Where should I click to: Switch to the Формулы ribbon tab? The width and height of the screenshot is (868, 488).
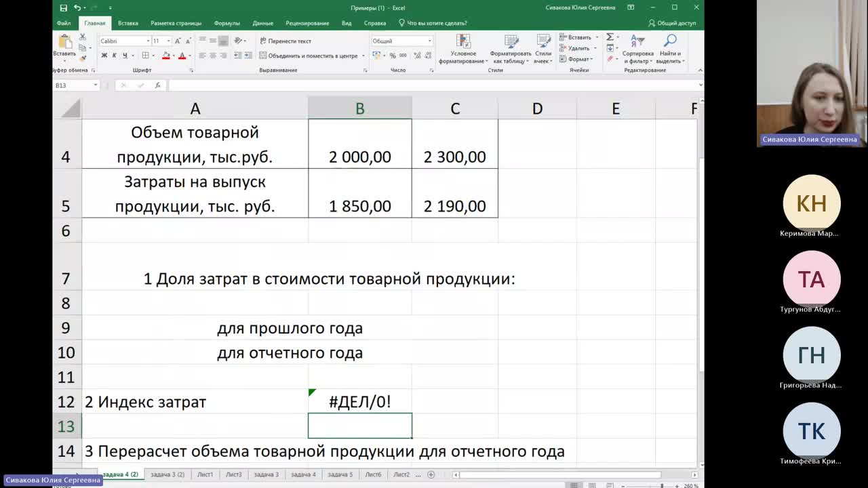click(x=227, y=23)
